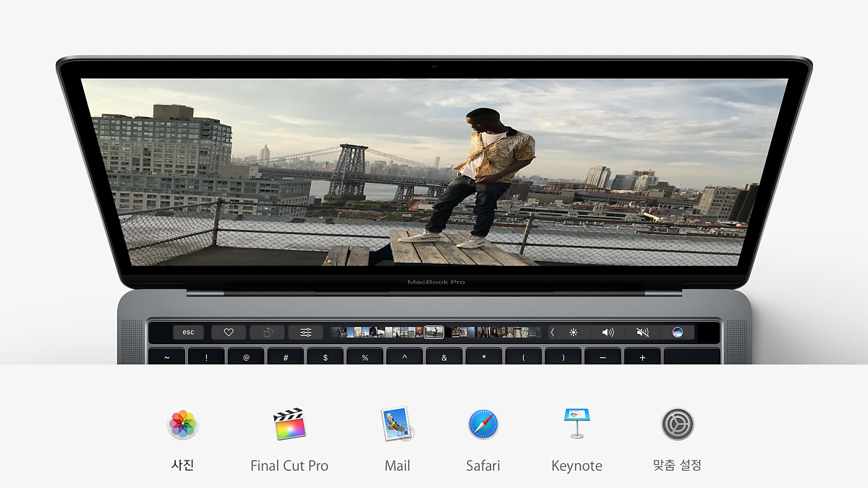Click the Mail label
868x488 pixels.
point(397,466)
